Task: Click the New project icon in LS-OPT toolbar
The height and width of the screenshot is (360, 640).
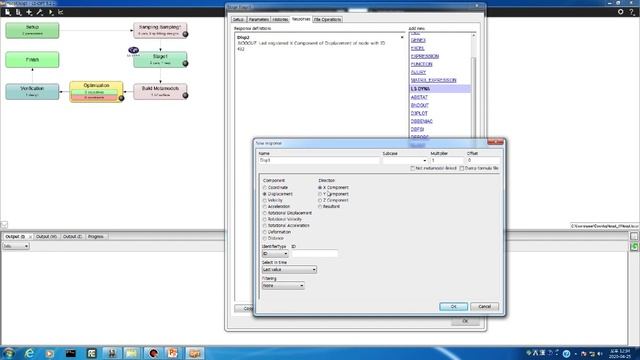Action: tap(8, 12)
